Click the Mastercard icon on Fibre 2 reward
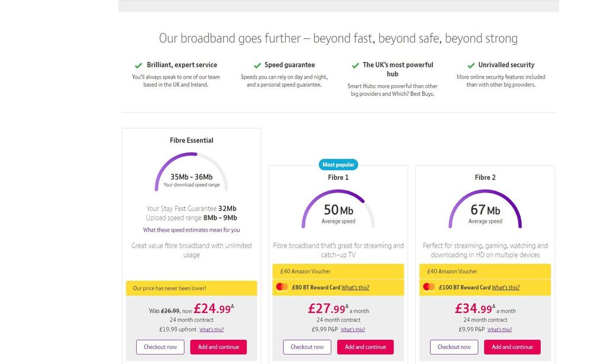 pos(429,287)
